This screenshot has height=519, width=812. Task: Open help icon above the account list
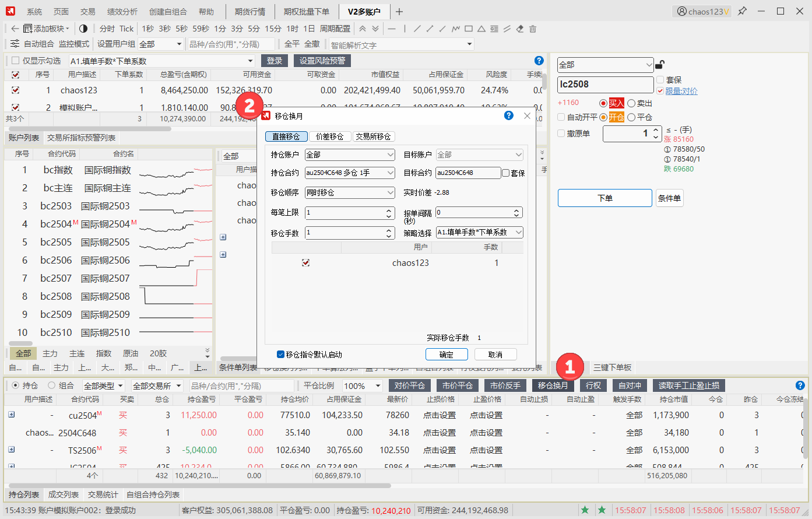click(x=539, y=61)
